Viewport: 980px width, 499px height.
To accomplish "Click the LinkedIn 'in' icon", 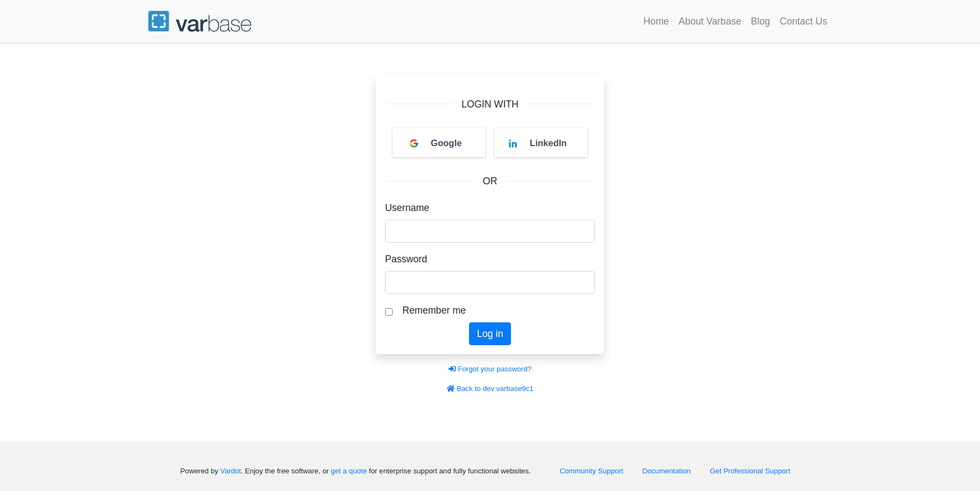I will (x=513, y=143).
